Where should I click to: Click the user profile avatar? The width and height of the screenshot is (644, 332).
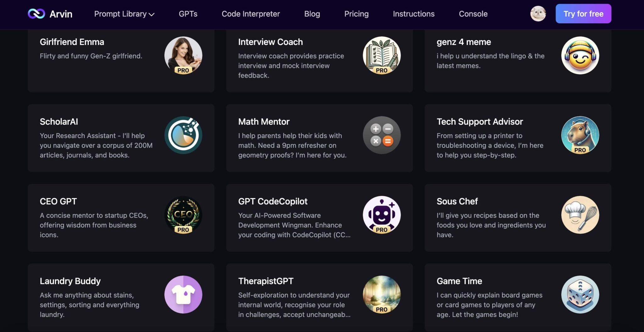pyautogui.click(x=538, y=14)
